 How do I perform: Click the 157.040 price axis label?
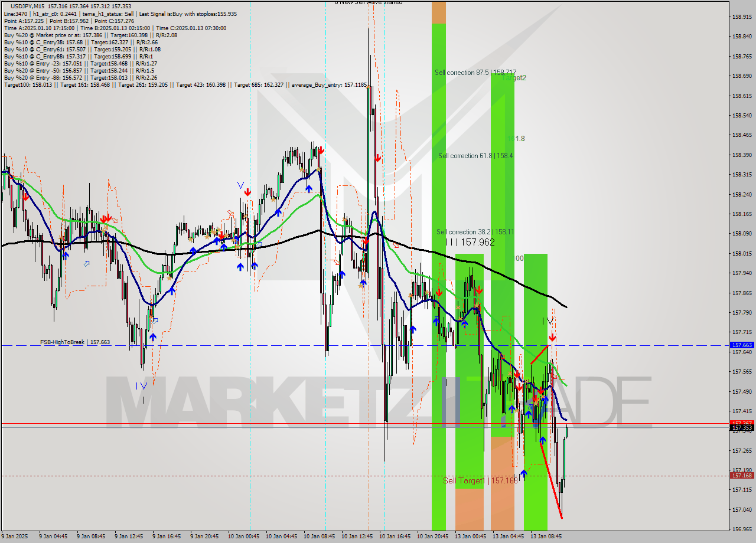coord(741,509)
